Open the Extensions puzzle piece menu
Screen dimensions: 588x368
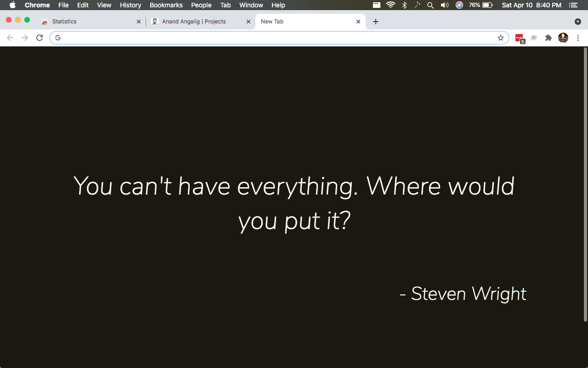548,38
